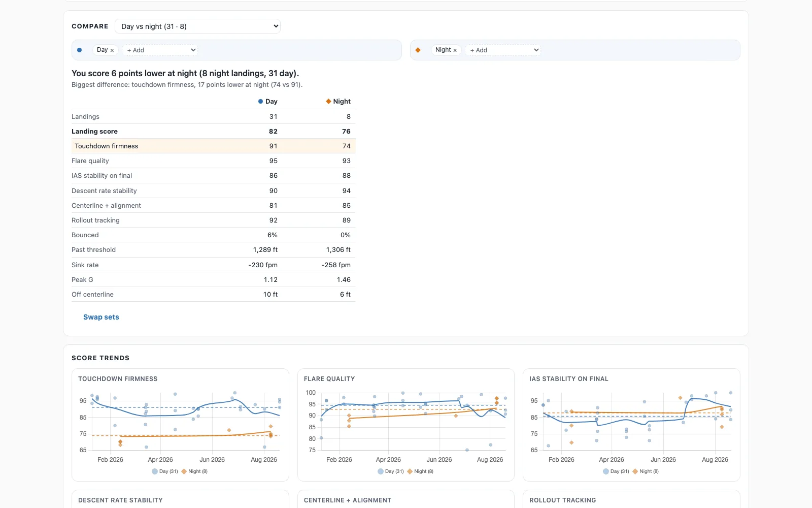
Task: Click the Descent Rate Stability card heading
Action: pyautogui.click(x=120, y=500)
